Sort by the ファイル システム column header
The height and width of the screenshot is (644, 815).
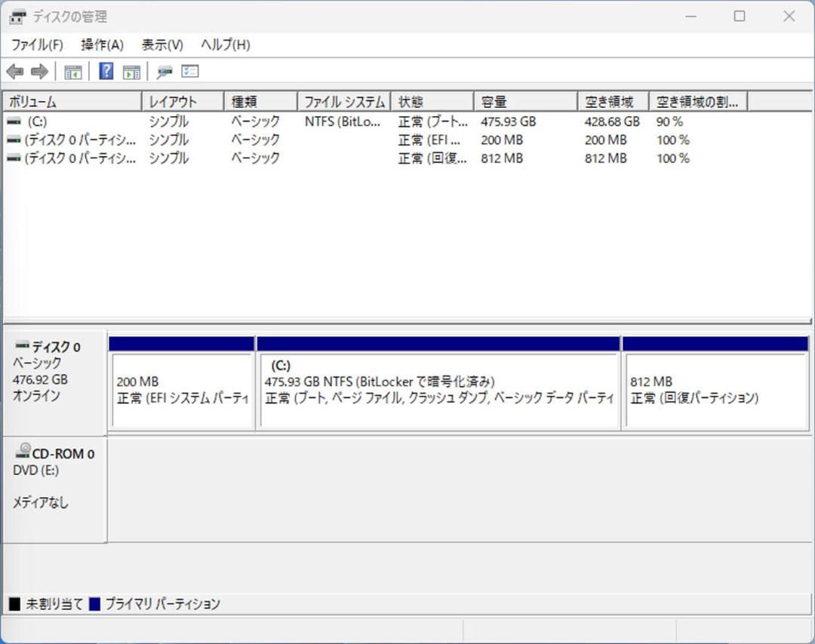point(344,102)
